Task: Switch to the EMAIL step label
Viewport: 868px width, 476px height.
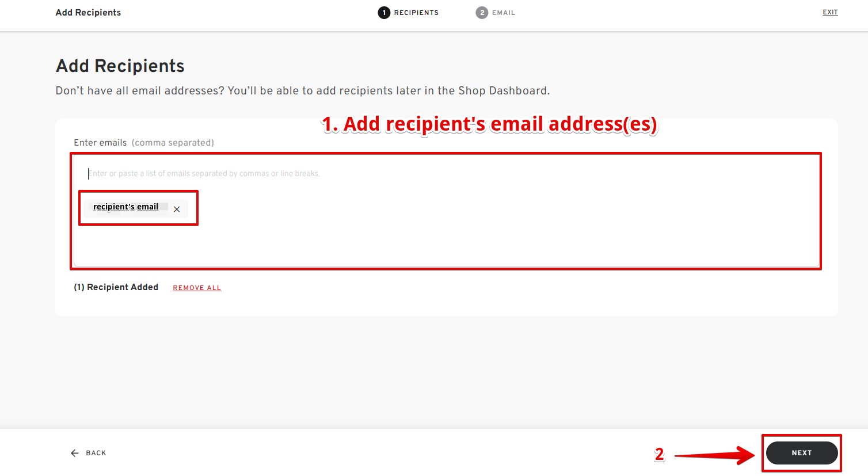Action: [x=504, y=13]
